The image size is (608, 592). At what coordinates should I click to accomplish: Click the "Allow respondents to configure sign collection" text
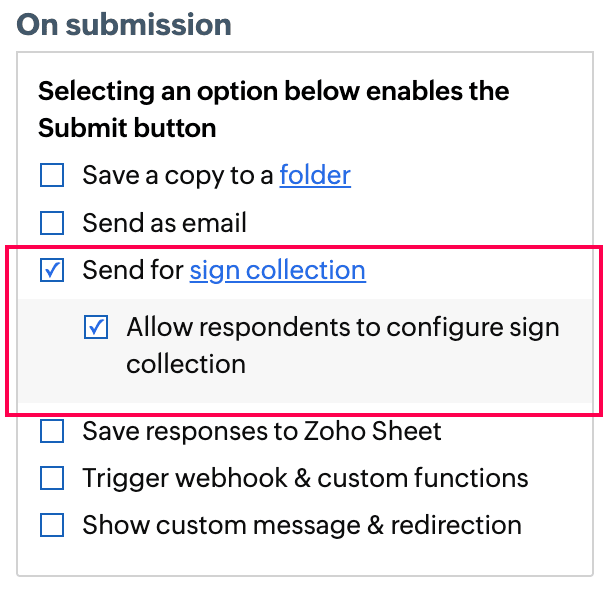pos(342,328)
